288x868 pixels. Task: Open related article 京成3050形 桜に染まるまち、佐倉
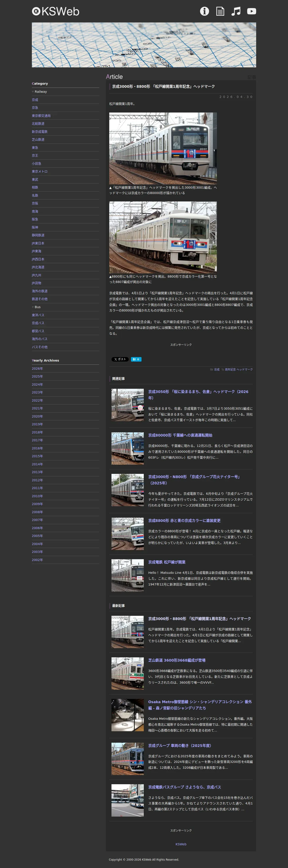(x=199, y=395)
